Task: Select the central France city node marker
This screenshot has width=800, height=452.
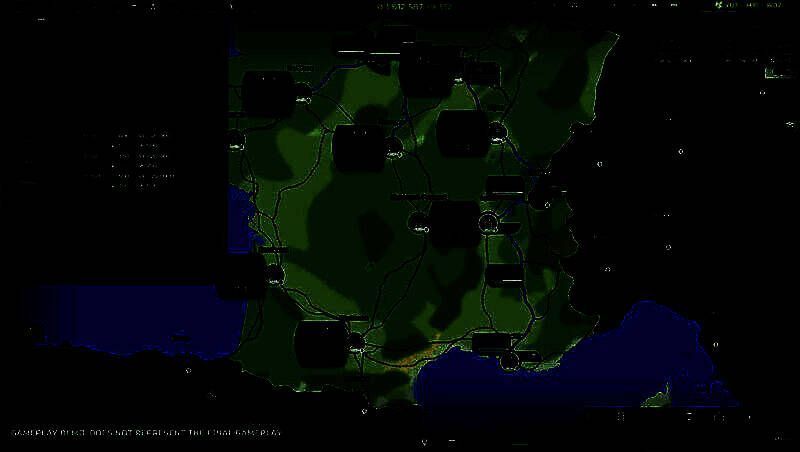Action: click(420, 228)
